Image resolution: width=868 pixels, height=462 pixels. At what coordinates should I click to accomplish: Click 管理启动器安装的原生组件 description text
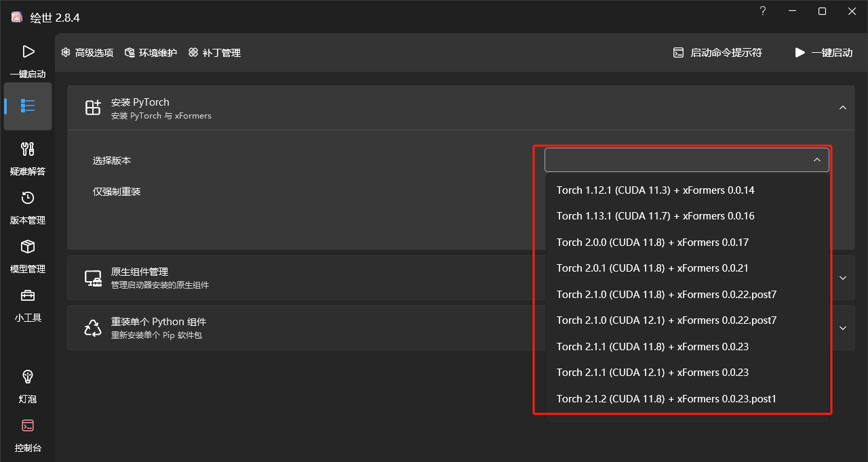pos(160,285)
